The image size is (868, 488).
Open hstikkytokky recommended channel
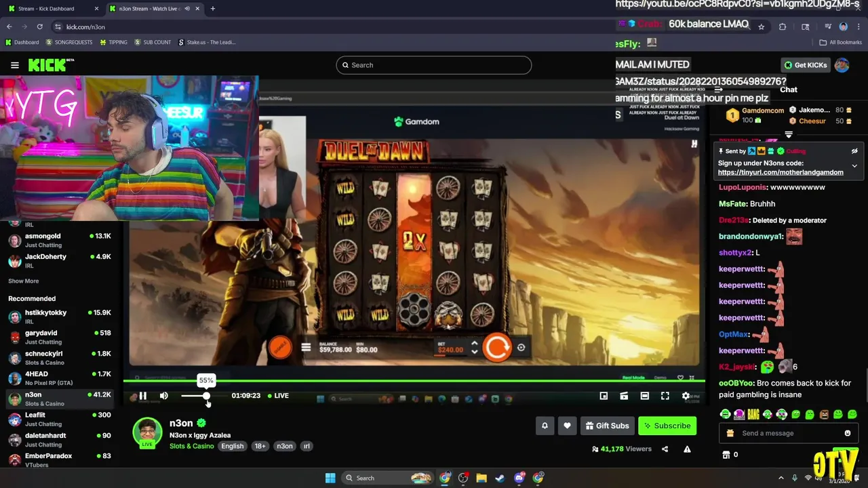(x=61, y=317)
